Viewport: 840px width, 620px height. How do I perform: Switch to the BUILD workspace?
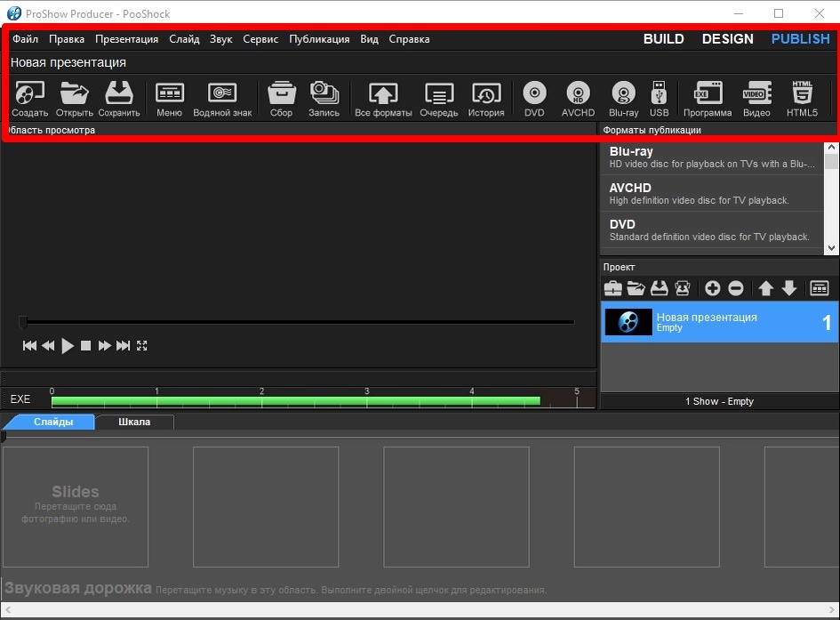coord(663,39)
